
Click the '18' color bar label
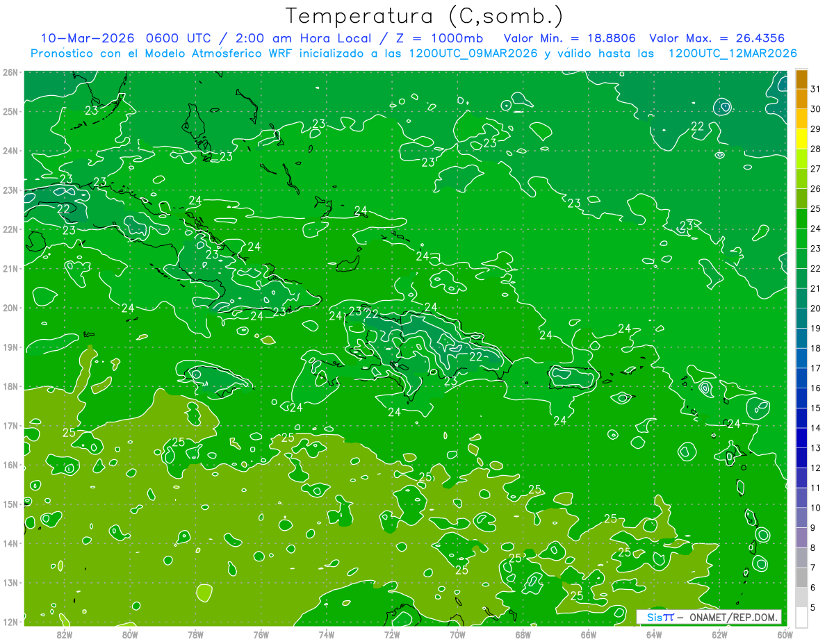tap(816, 348)
